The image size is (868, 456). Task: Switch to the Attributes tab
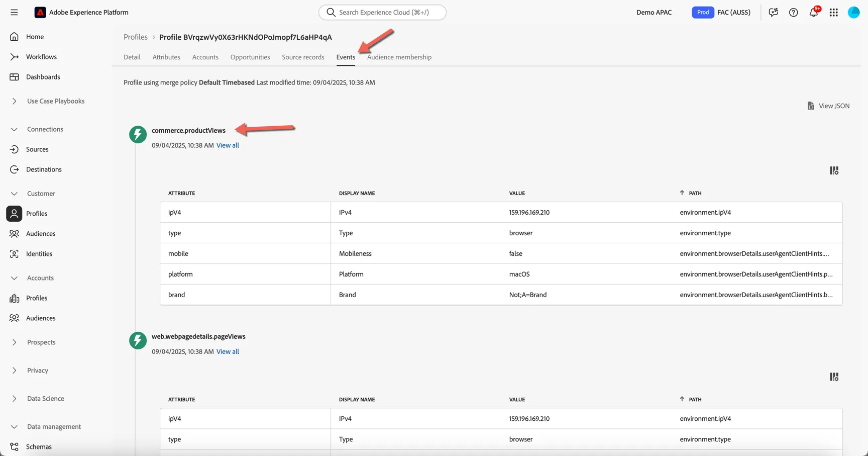click(x=166, y=57)
